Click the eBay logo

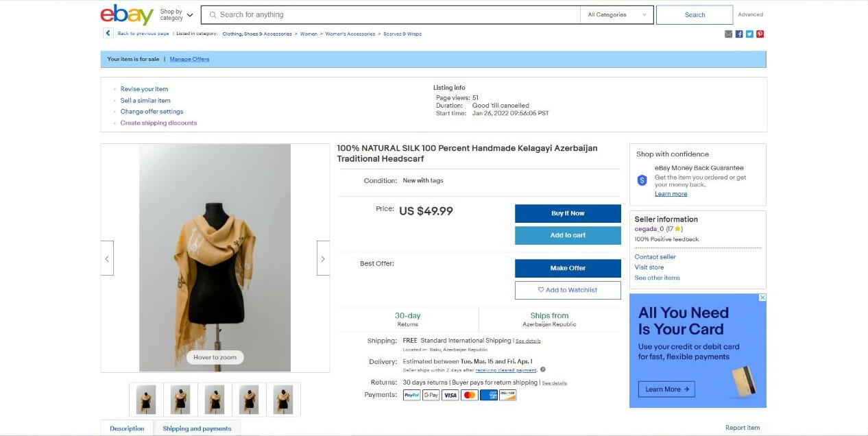click(127, 14)
